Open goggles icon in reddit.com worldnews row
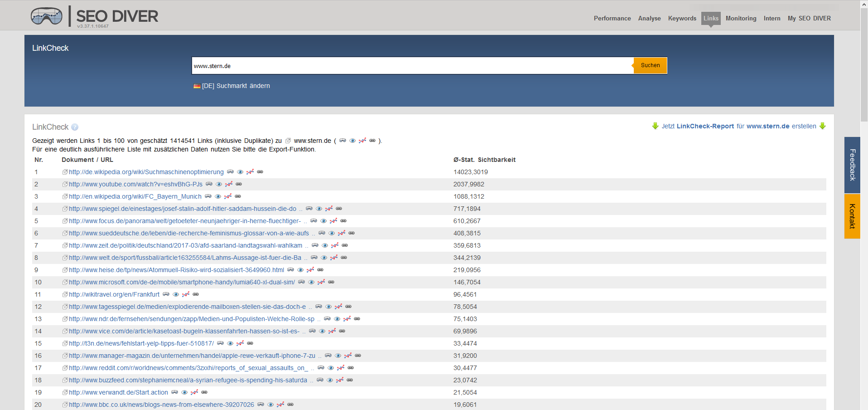 coord(321,368)
